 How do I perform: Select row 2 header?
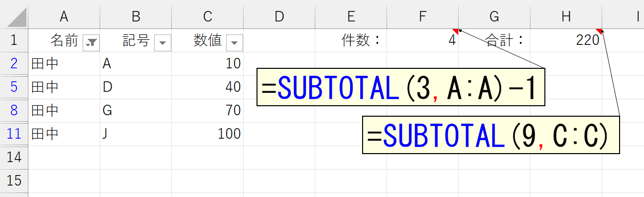tap(14, 64)
